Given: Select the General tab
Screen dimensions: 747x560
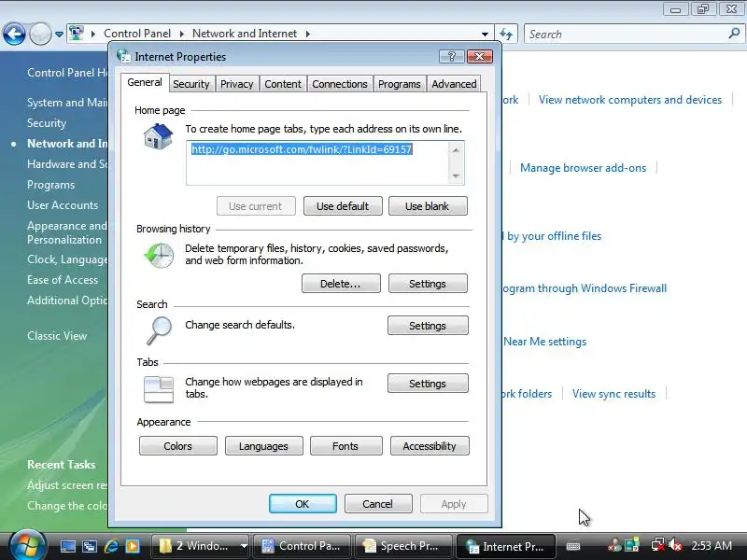Looking at the screenshot, I should pyautogui.click(x=145, y=82).
